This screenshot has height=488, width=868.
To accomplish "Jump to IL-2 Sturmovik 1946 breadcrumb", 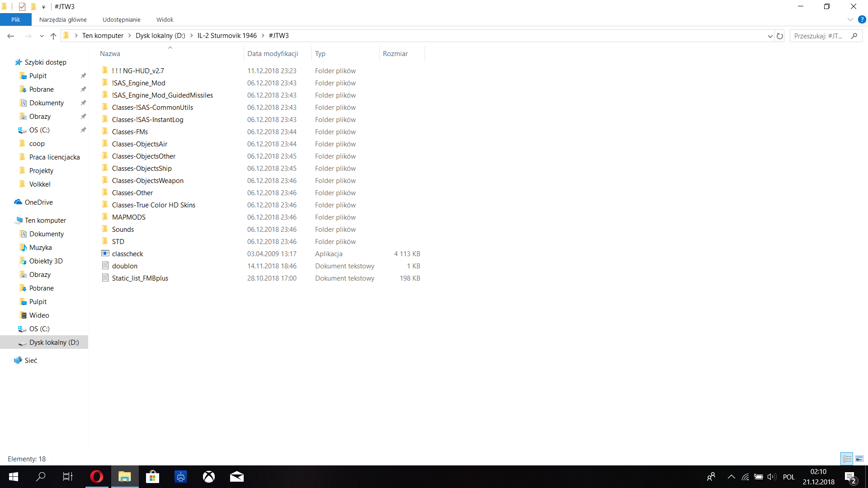I will pos(227,36).
